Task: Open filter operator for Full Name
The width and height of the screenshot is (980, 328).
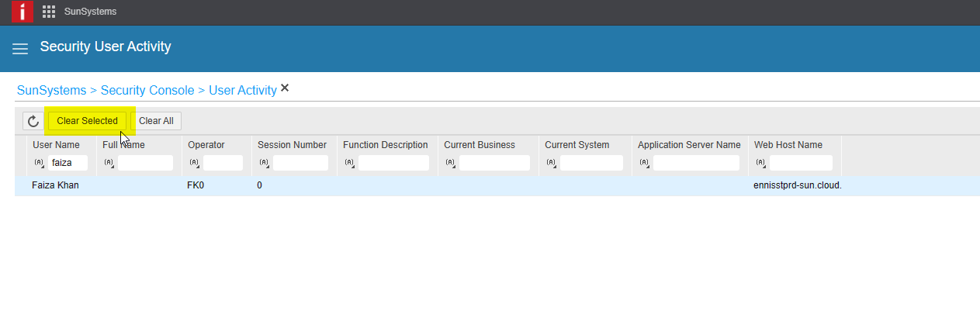Action: click(x=109, y=163)
